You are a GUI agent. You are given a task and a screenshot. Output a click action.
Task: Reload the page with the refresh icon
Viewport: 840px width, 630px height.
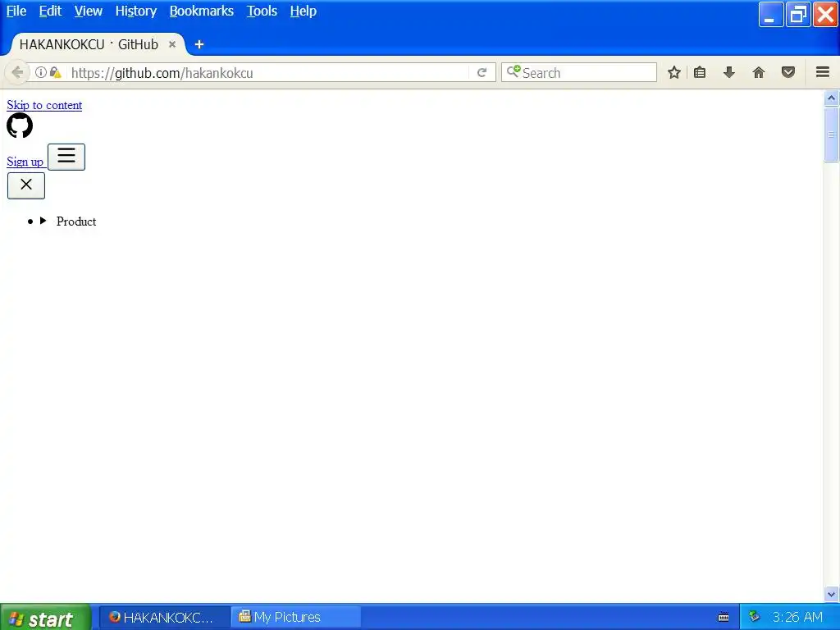[482, 72]
